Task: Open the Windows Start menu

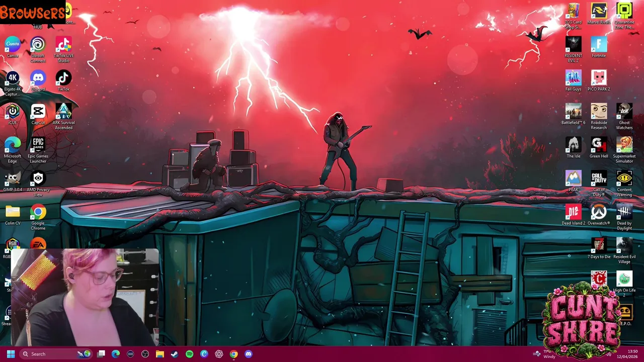Action: [x=11, y=354]
